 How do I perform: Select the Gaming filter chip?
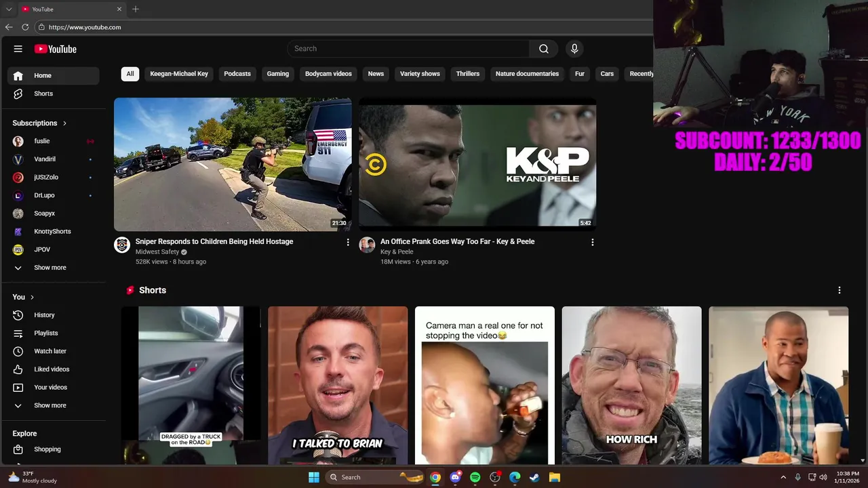point(278,74)
